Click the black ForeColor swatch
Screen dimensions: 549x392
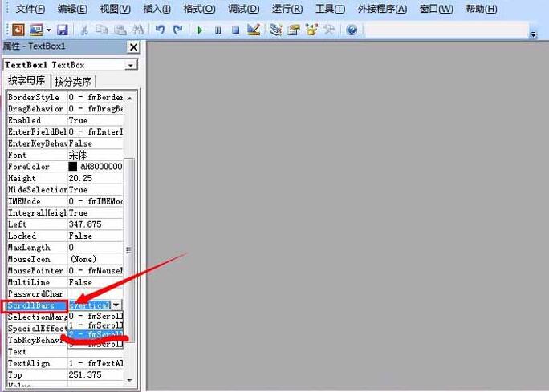[x=73, y=167]
